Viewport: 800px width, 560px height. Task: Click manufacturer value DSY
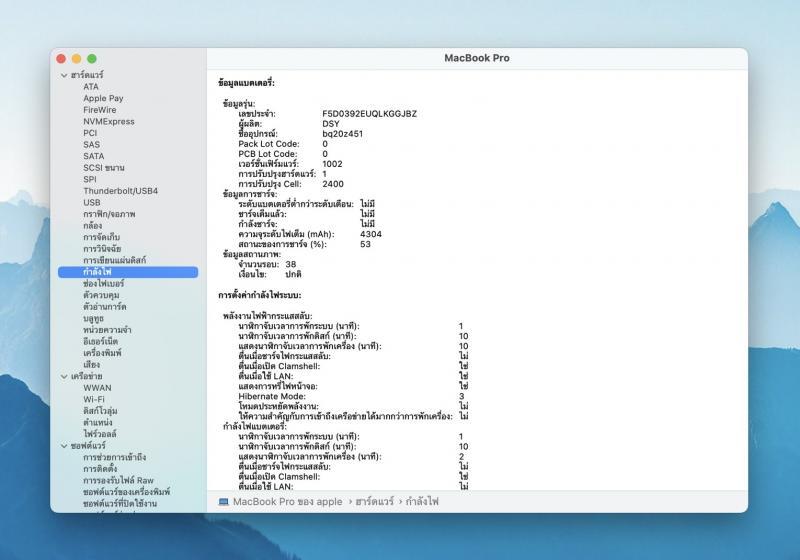click(331, 124)
